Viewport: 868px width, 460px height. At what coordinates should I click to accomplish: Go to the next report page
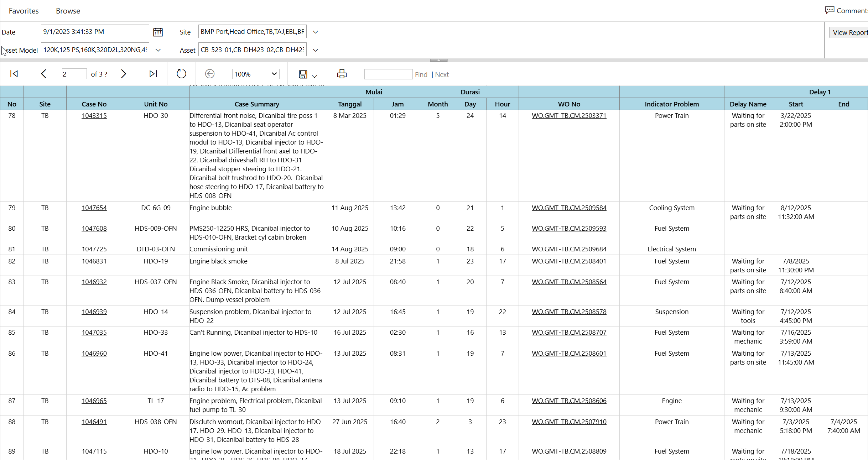coord(124,74)
